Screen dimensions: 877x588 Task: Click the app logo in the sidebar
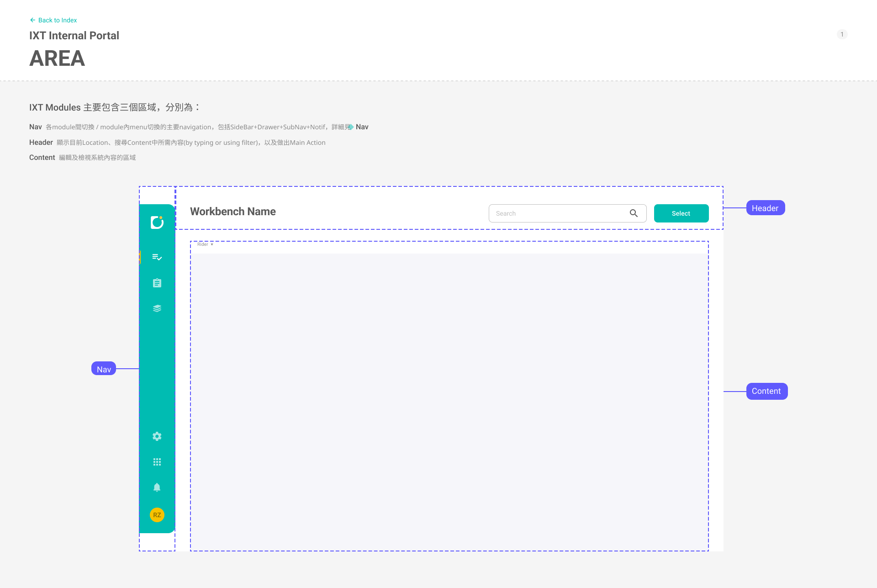[x=157, y=222]
